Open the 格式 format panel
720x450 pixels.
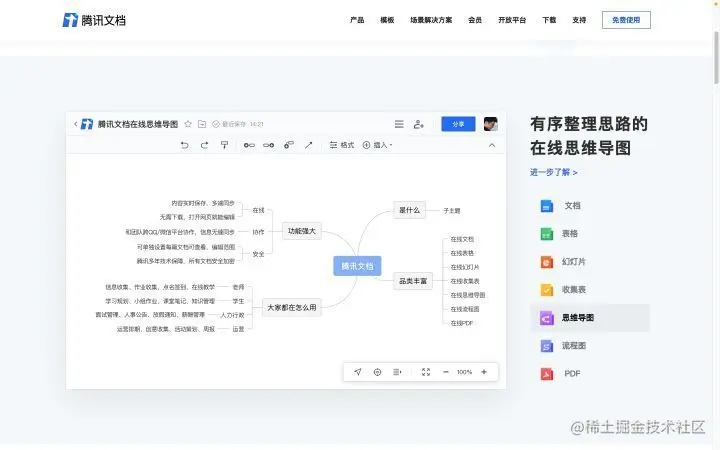(x=342, y=145)
